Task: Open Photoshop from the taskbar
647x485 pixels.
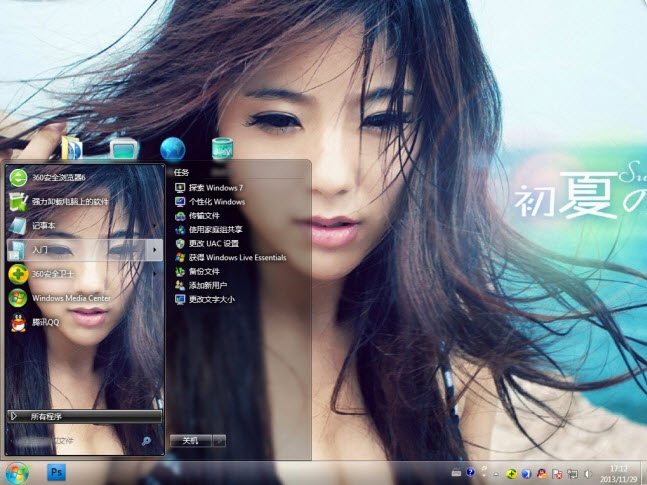Action: 57,472
